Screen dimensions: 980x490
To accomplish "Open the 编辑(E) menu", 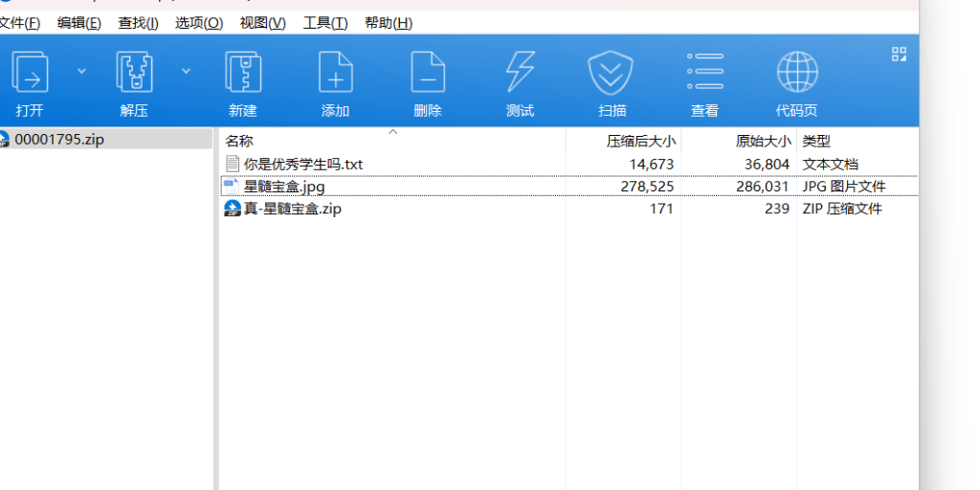I will click(x=78, y=23).
